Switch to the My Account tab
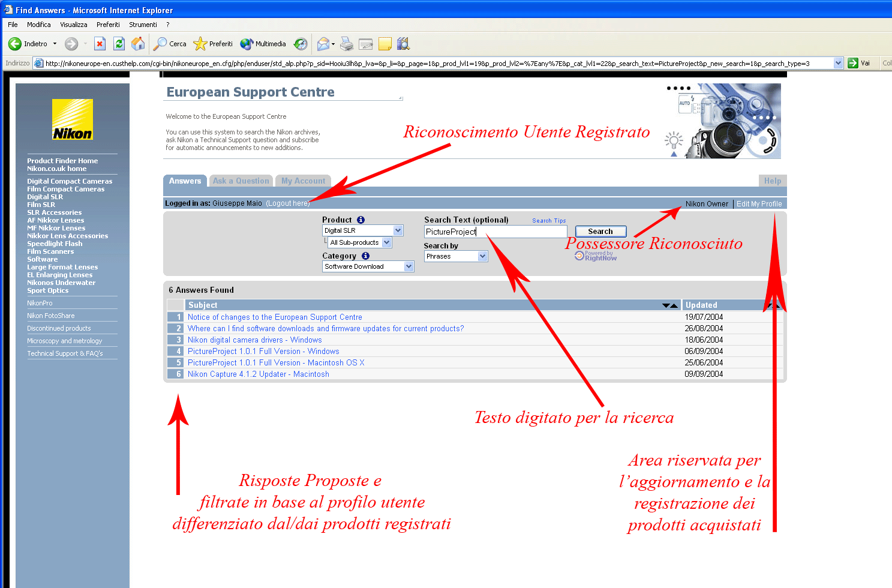The image size is (892, 588). pyautogui.click(x=303, y=181)
